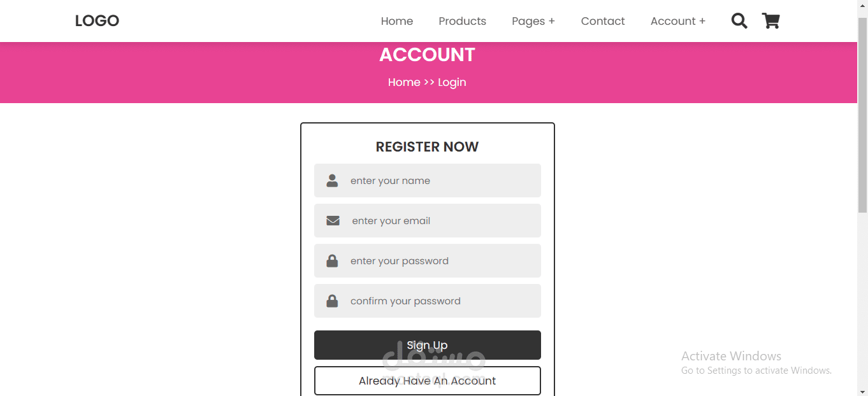Click the vertical page scrollbar thumb

pyautogui.click(x=862, y=115)
